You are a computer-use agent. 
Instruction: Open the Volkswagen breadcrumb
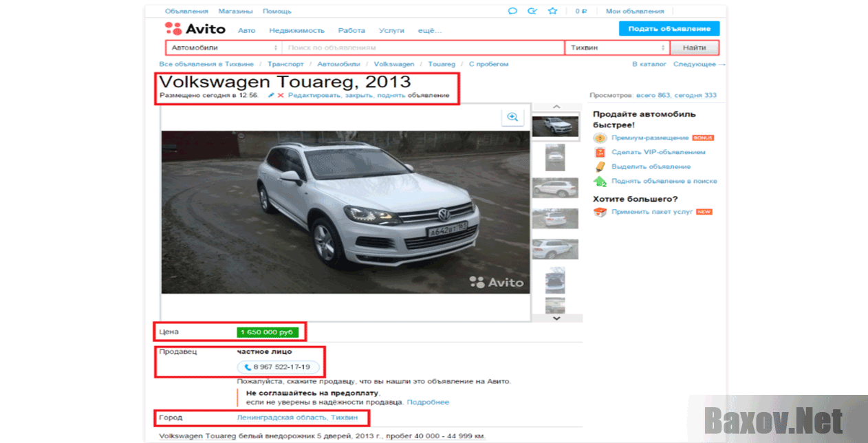pyautogui.click(x=394, y=64)
